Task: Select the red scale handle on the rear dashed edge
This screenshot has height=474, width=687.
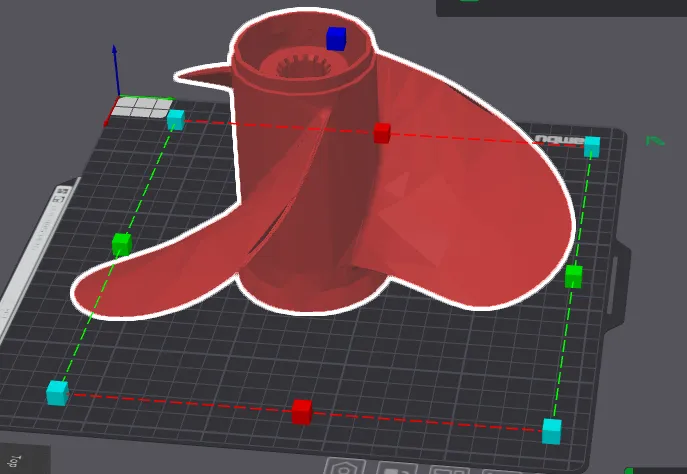Action: point(382,133)
